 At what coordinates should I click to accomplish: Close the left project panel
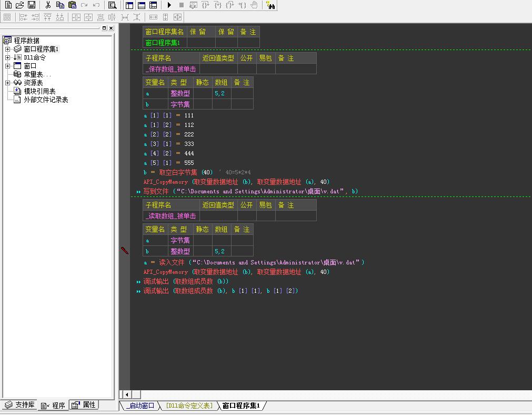[111, 28]
